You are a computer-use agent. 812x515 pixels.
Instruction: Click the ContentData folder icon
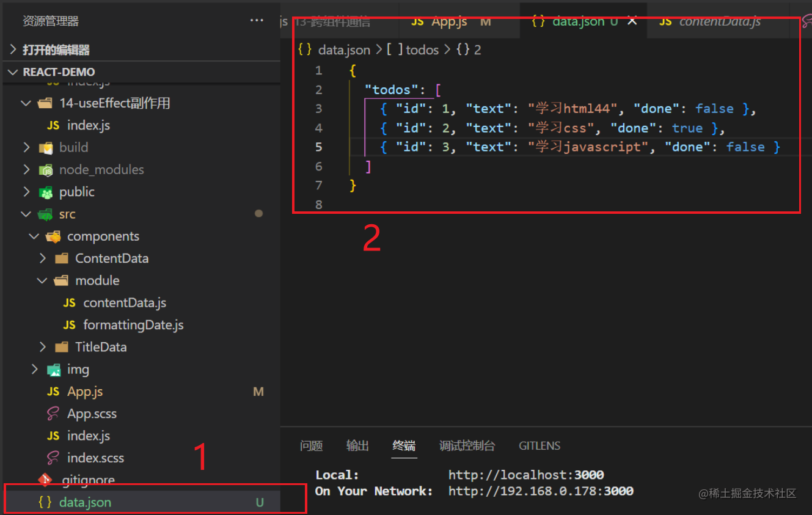click(x=62, y=258)
